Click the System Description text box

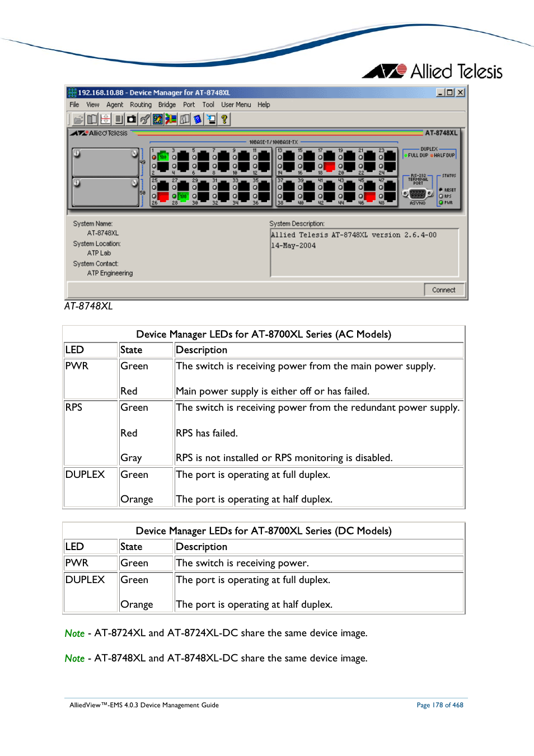(x=364, y=252)
